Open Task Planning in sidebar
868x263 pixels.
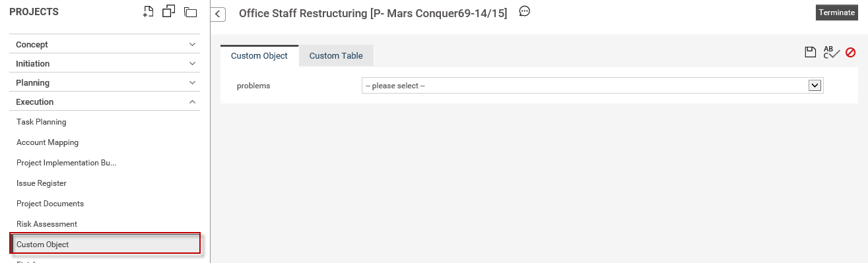42,122
